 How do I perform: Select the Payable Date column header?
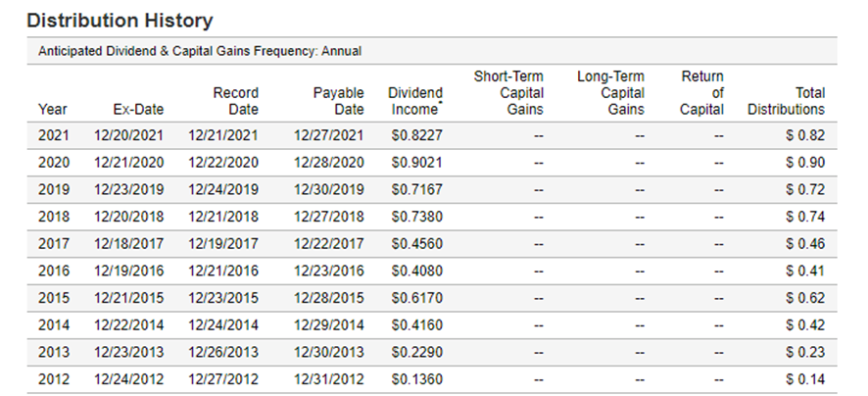click(x=338, y=101)
